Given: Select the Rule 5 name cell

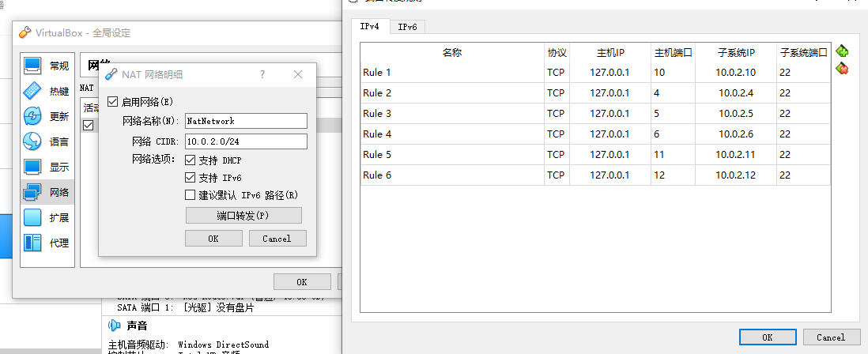Looking at the screenshot, I should click(452, 155).
